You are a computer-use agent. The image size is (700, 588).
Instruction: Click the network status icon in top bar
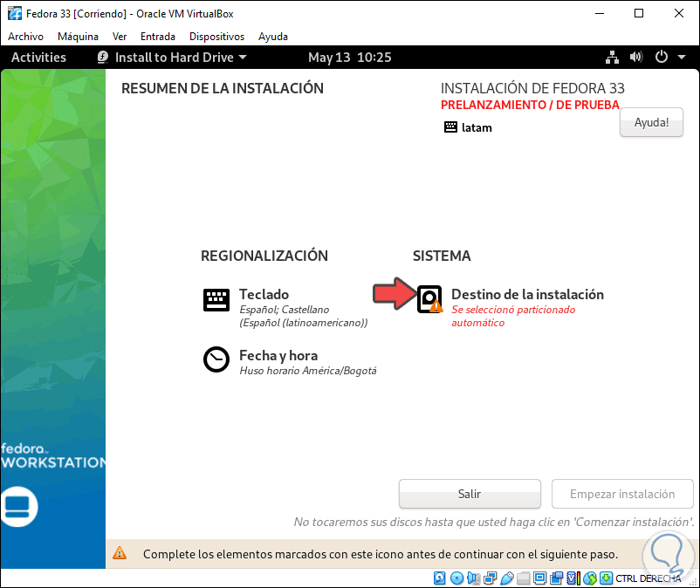pyautogui.click(x=612, y=57)
